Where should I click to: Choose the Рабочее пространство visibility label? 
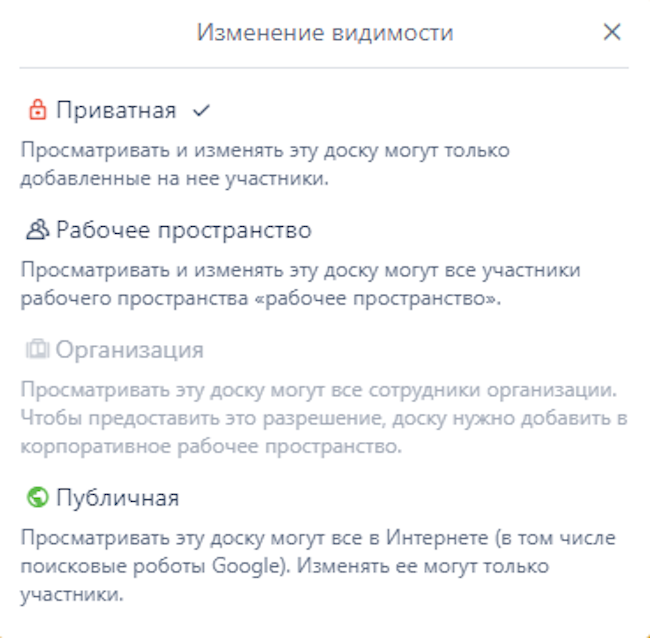(183, 230)
